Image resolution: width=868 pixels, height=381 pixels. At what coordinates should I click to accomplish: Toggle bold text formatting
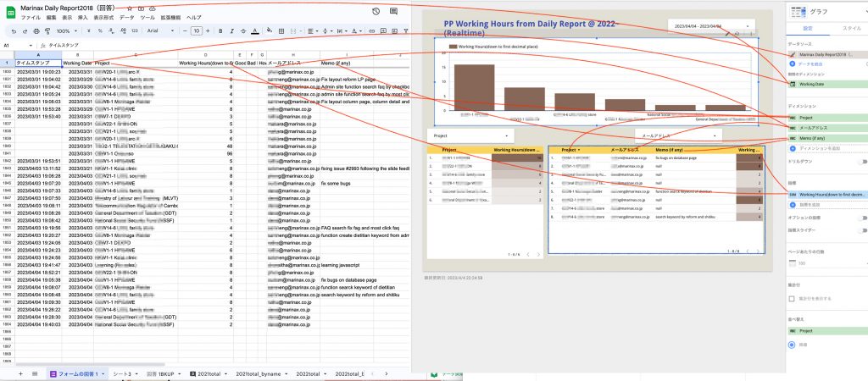pos(218,30)
